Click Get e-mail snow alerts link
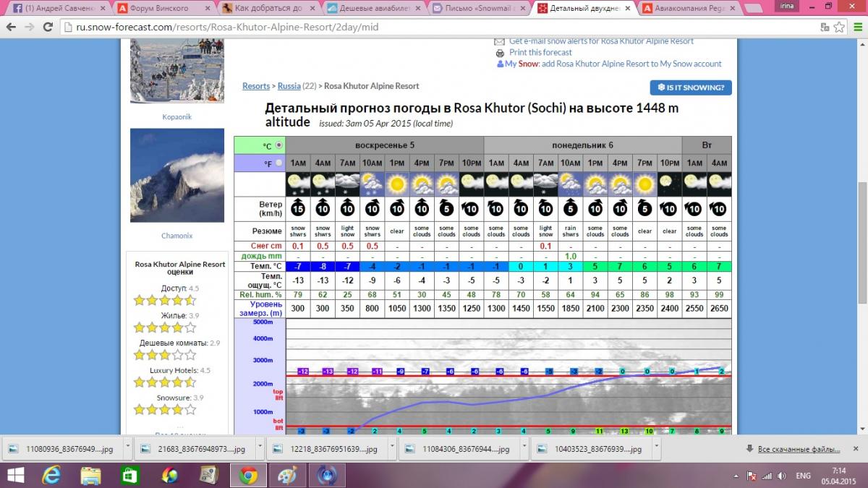The width and height of the screenshot is (868, 488). click(601, 42)
